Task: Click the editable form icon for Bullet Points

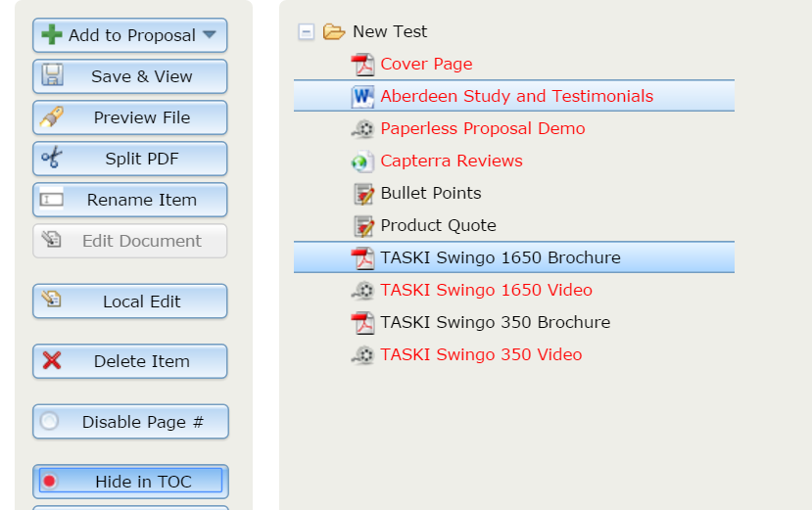Action: [x=363, y=194]
